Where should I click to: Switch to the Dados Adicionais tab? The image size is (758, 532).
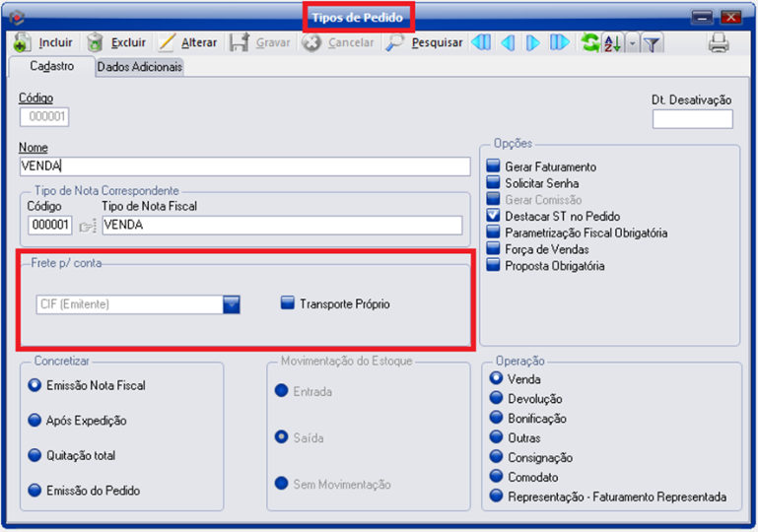(140, 67)
